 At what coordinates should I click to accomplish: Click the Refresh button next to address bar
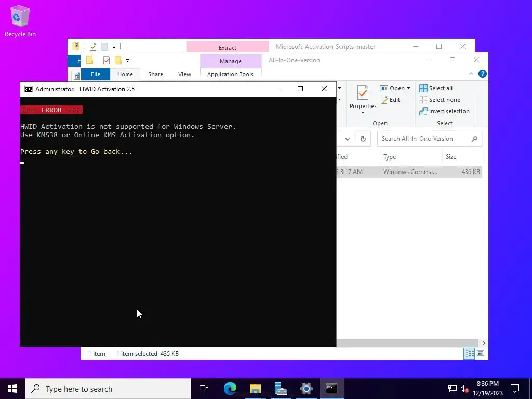tap(363, 139)
